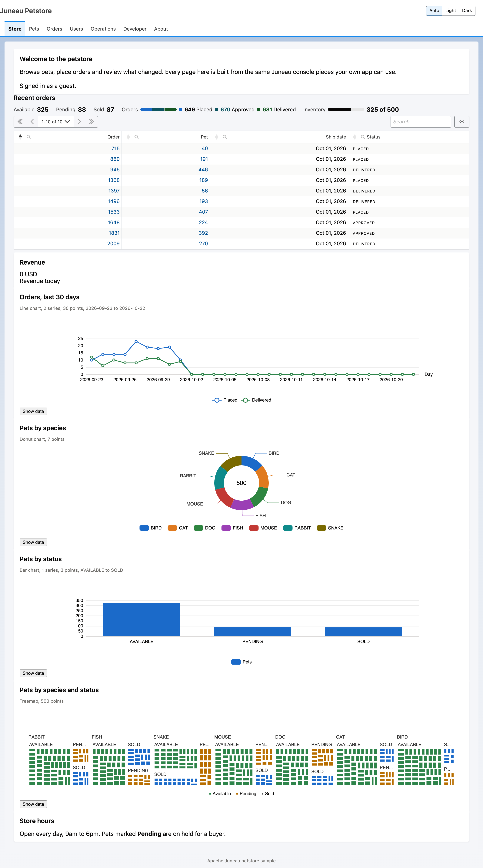
Task: Open the 1-10 of 10 page size dropdown
Action: [56, 122]
